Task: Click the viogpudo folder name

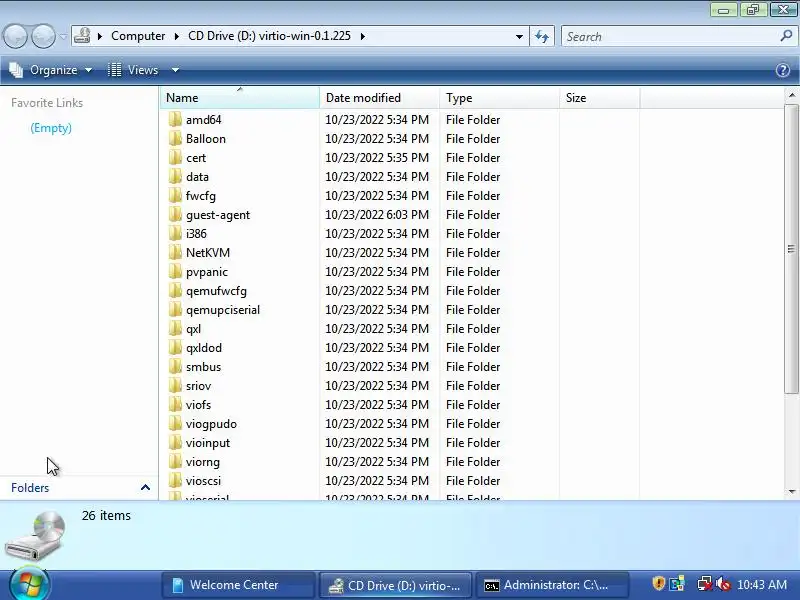Action: coord(211,424)
